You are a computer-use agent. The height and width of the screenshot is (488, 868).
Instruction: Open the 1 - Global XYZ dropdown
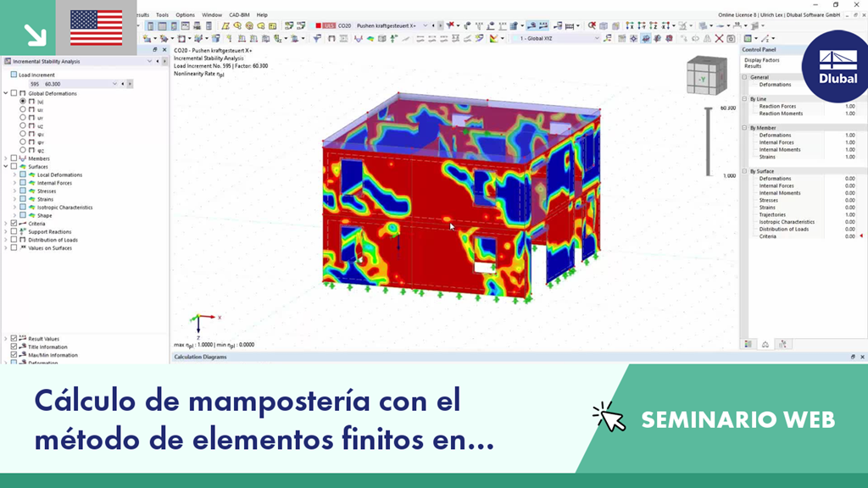pos(597,38)
